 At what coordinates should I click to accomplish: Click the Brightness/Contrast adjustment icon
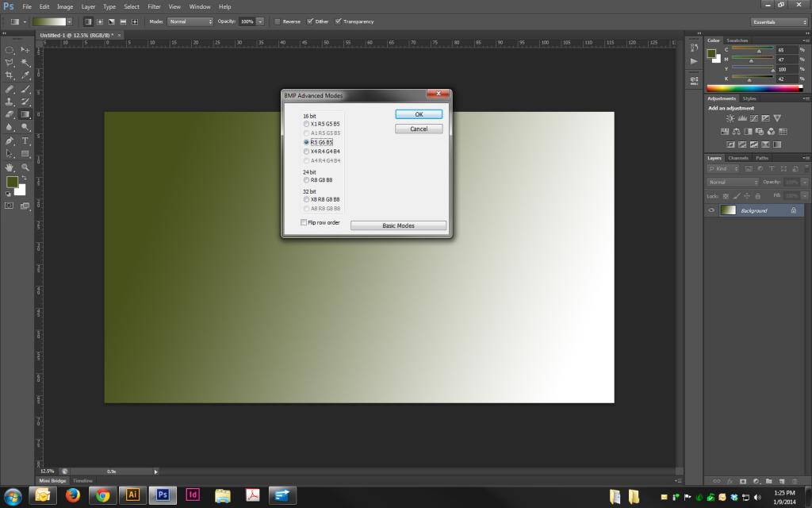point(730,118)
